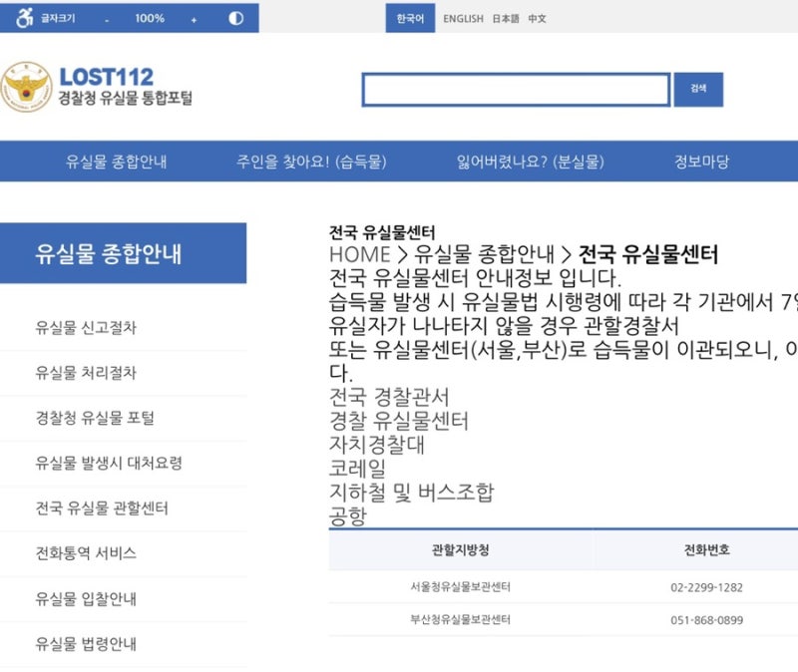
Task: Click the 서울청유실물보관센터 table cell
Action: pyautogui.click(x=461, y=587)
